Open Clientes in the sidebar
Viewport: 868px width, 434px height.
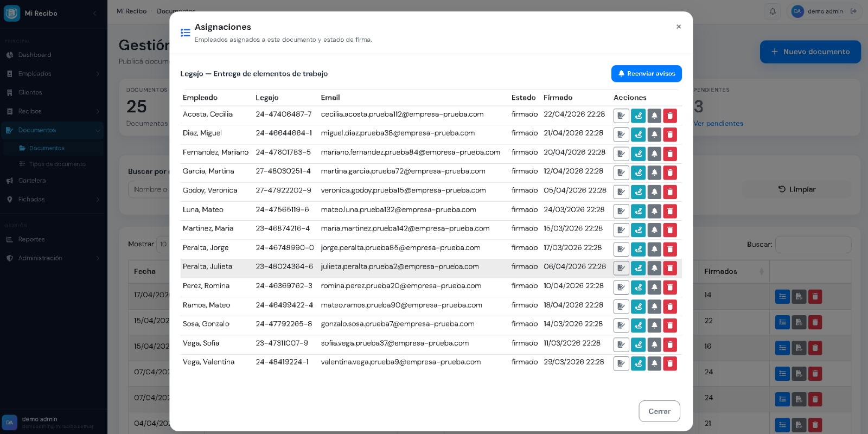[53, 92]
